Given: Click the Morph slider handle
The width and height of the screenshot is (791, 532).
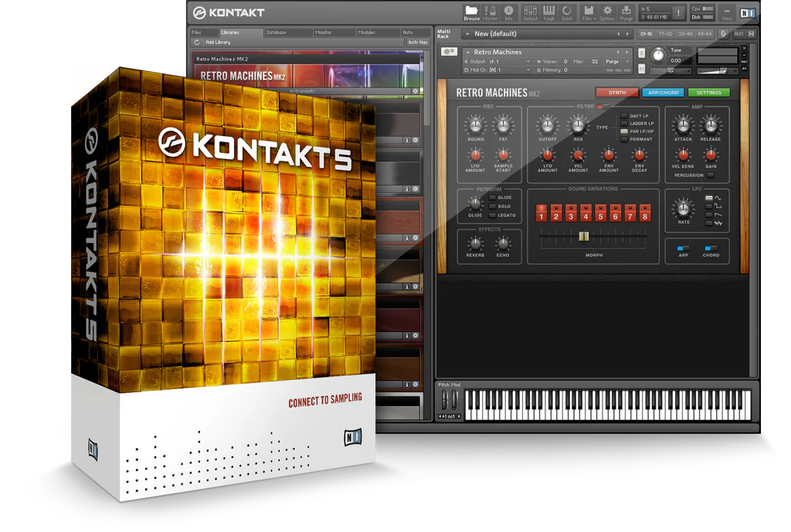Looking at the screenshot, I should pos(584,236).
